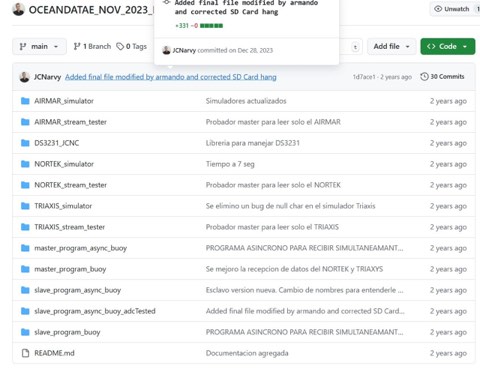Open commit 'Libreria para manejar DS3231'
The height and width of the screenshot is (369, 480).
252,143
